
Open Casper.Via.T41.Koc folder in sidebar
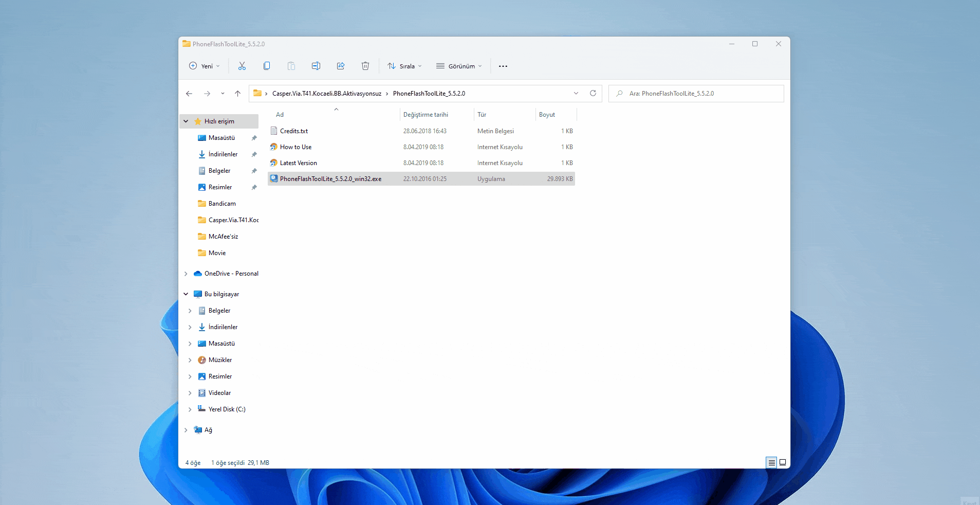point(233,220)
